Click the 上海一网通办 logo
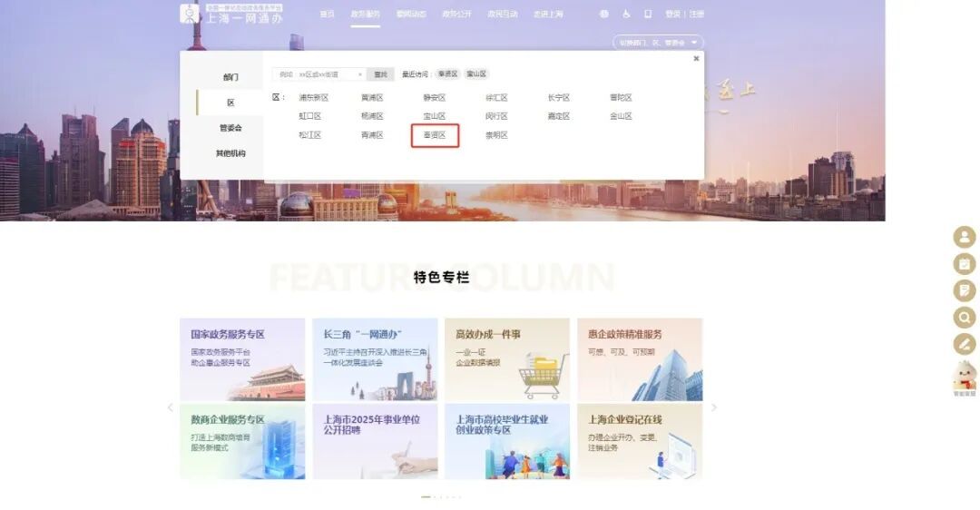Viewport: 980px width, 510px height. click(x=231, y=14)
